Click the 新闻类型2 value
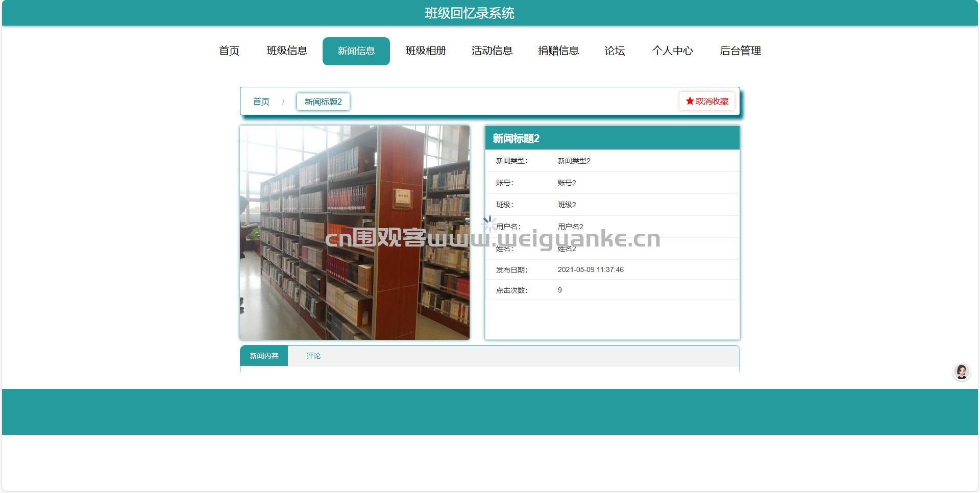This screenshot has width=980, height=493. click(x=574, y=161)
